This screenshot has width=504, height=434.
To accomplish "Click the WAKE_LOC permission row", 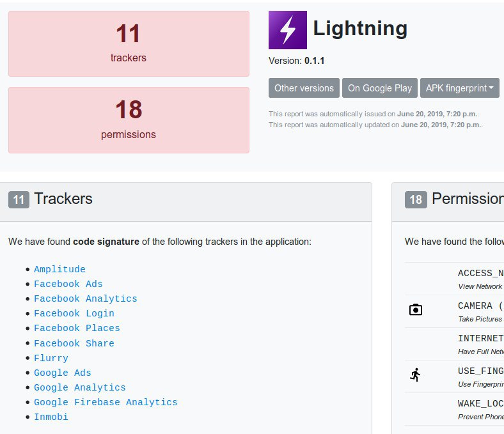I will tap(455, 409).
